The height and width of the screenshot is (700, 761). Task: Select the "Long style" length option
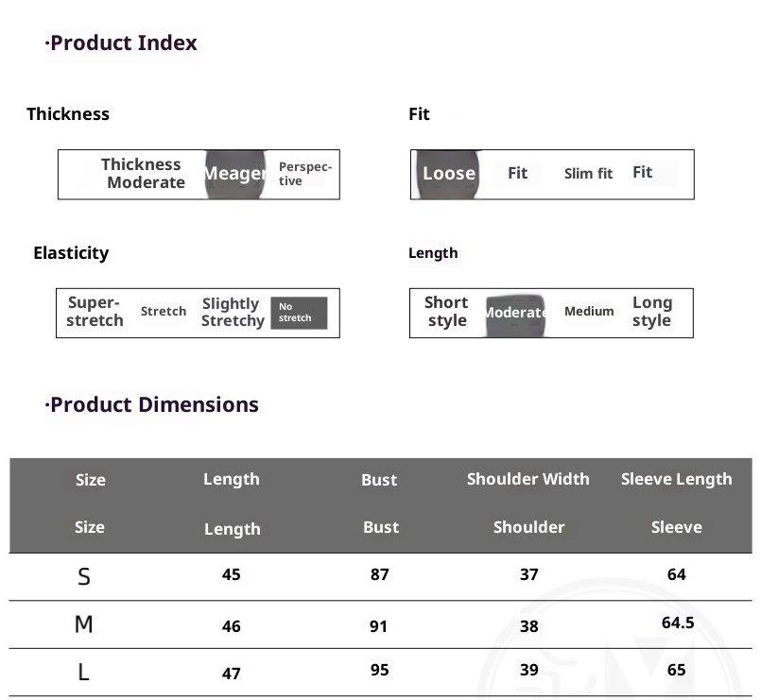651,312
